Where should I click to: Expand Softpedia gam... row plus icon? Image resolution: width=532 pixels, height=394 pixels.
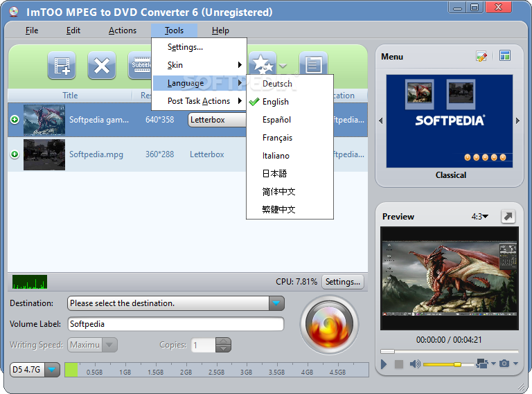(15, 119)
